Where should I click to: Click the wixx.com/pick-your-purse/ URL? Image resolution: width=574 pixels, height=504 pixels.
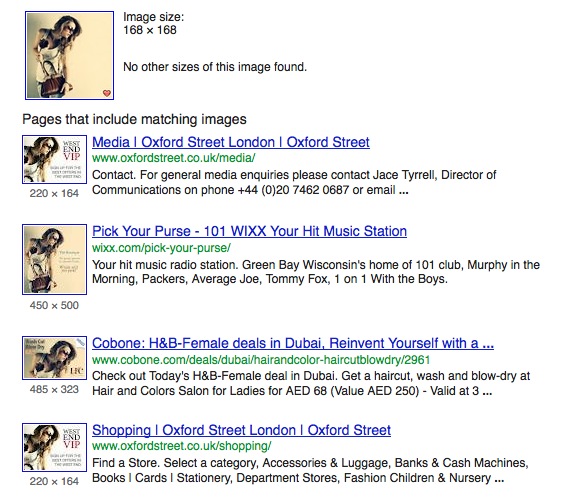pyautogui.click(x=161, y=248)
